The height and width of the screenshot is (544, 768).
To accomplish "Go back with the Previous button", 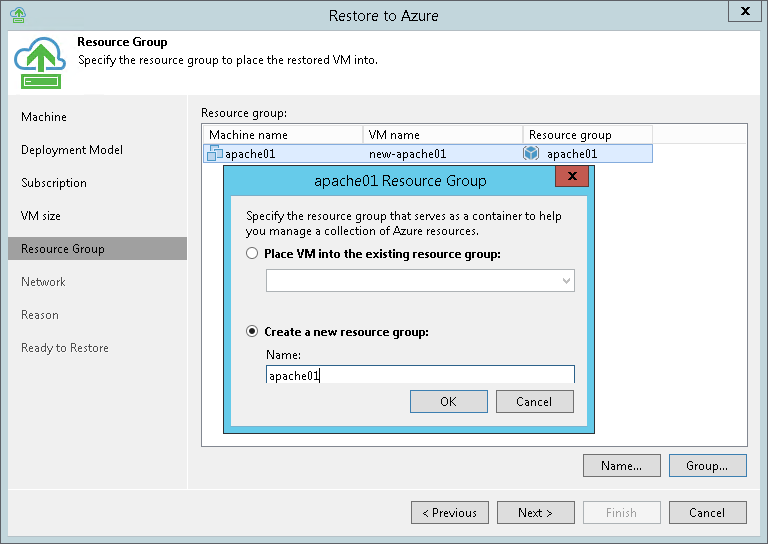I will (x=449, y=513).
